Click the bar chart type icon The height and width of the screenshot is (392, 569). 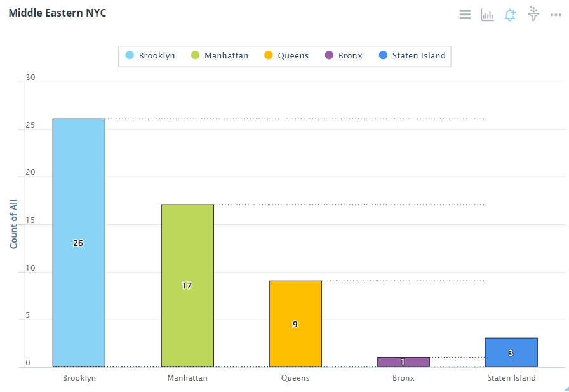(487, 15)
